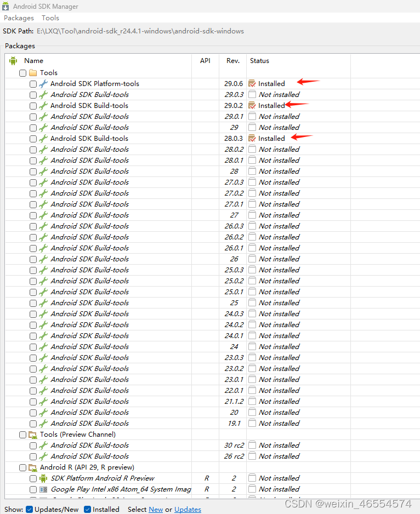The width and height of the screenshot is (420, 514).
Task: Click the Rev. column header
Action: 233,61
